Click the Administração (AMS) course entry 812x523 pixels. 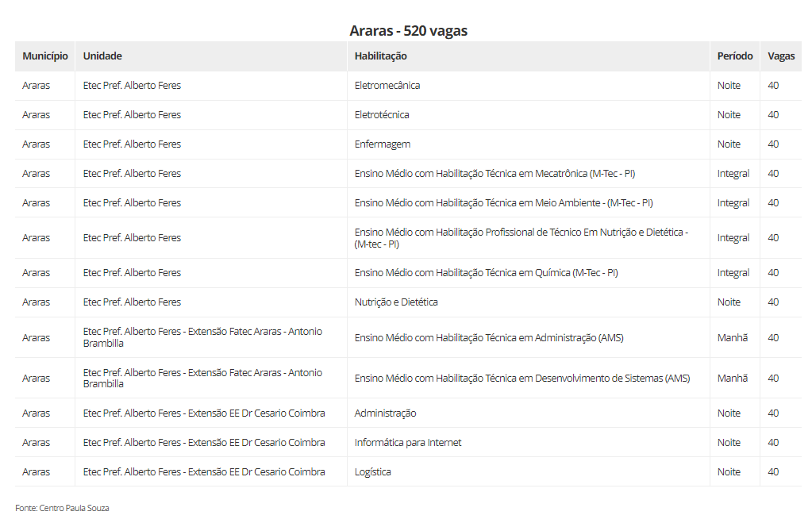pos(489,338)
